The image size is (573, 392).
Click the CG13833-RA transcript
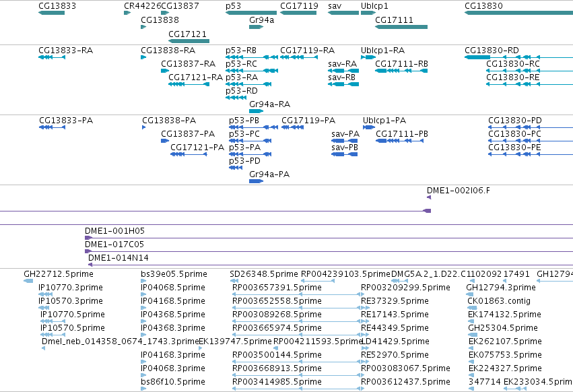(52, 57)
